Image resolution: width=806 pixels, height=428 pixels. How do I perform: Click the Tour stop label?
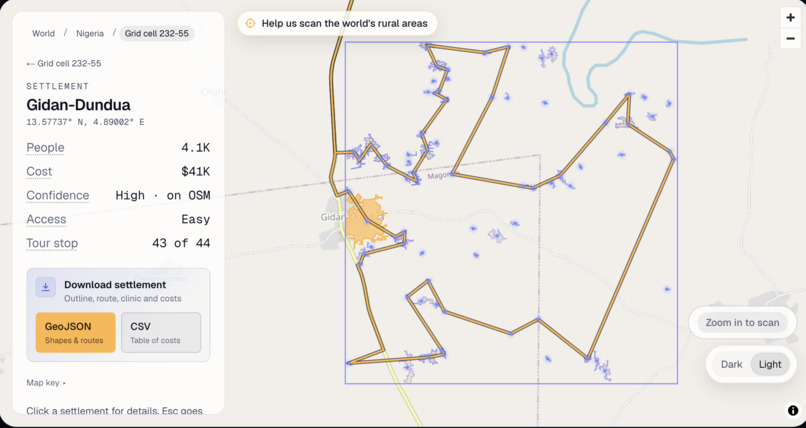52,244
